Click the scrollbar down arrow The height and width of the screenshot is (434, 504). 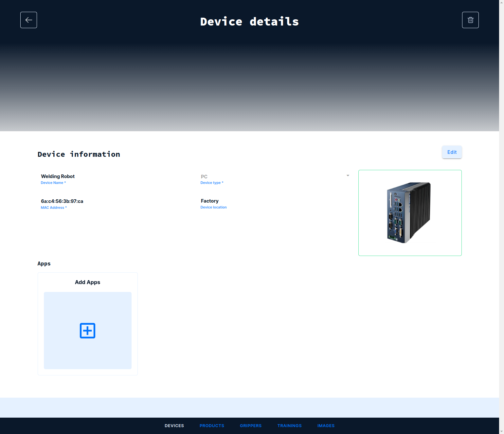tap(501, 431)
